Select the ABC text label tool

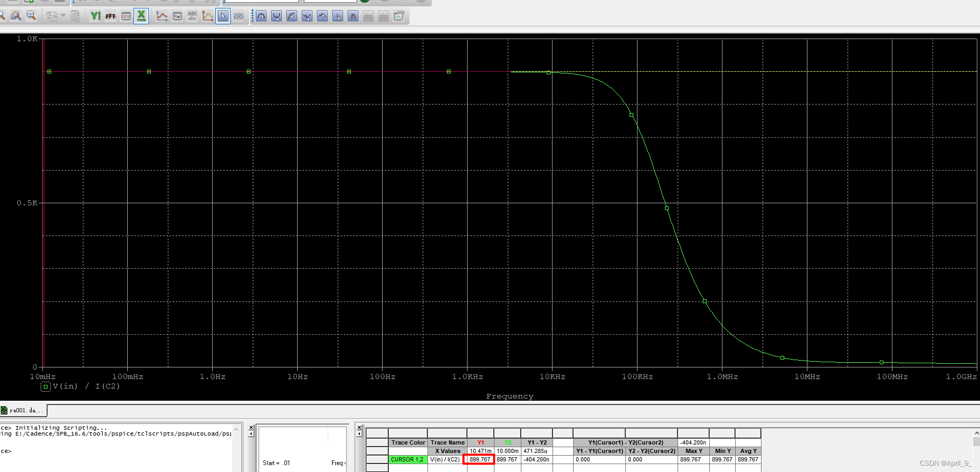coord(193,16)
